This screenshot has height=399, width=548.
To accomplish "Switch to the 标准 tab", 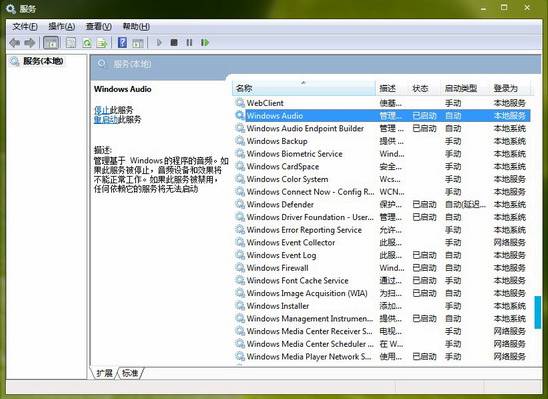I will tap(130, 373).
